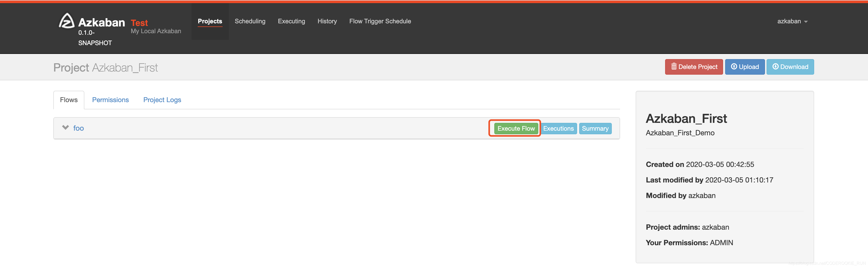Switch to the Project Logs tab
Image resolution: width=868 pixels, height=268 pixels.
[x=162, y=100]
